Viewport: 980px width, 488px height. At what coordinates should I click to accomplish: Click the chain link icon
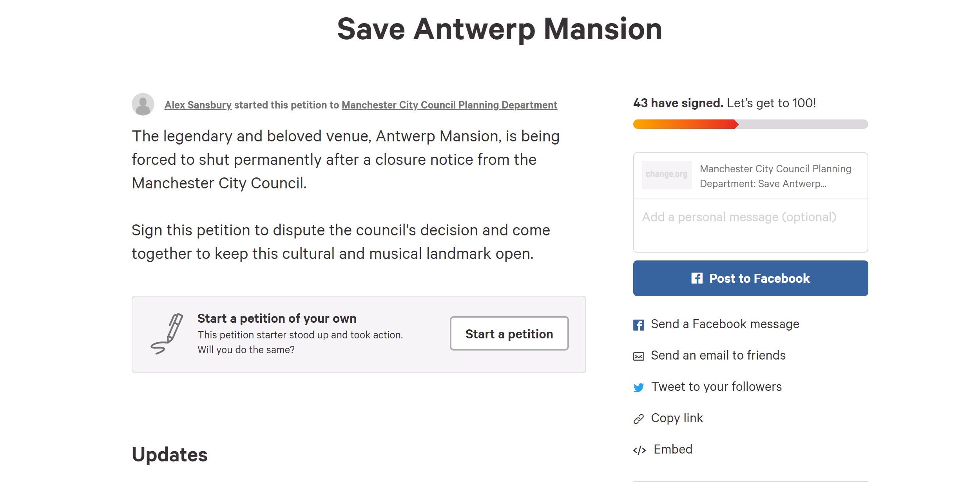(x=639, y=419)
